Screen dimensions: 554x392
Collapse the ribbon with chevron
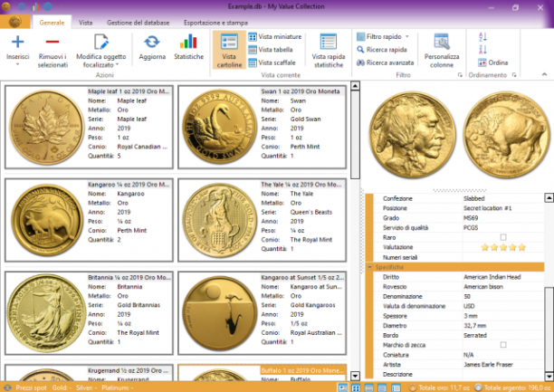pyautogui.click(x=544, y=74)
